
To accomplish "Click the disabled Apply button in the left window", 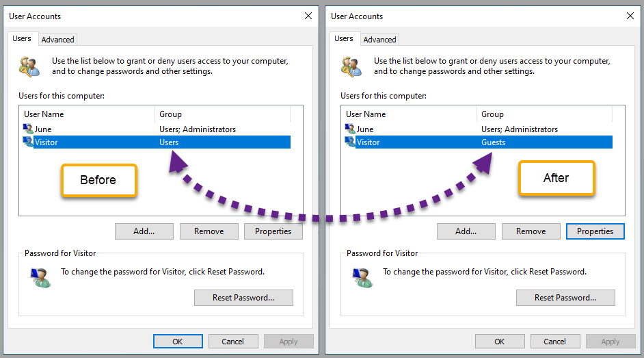I will pos(289,342).
